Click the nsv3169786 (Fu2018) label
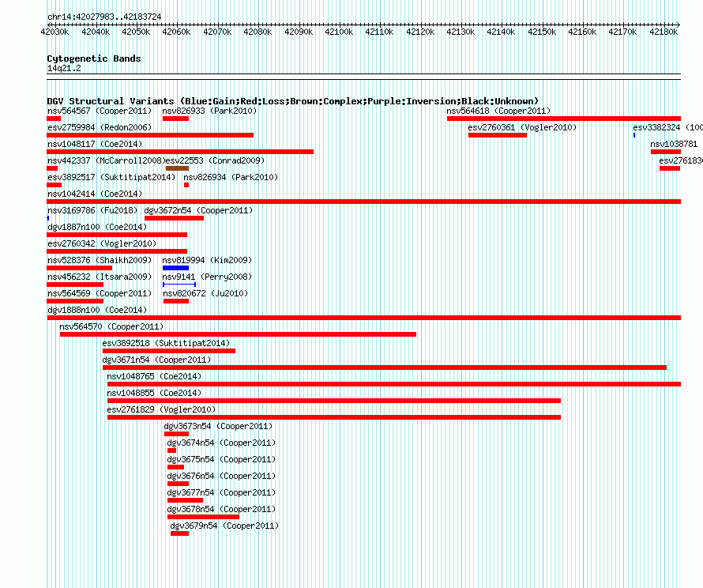Screen dimensions: 703x588 pos(92,210)
